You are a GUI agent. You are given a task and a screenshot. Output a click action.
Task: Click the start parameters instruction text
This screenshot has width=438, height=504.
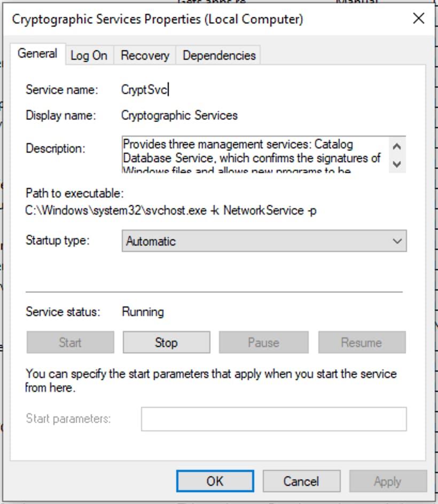point(210,381)
